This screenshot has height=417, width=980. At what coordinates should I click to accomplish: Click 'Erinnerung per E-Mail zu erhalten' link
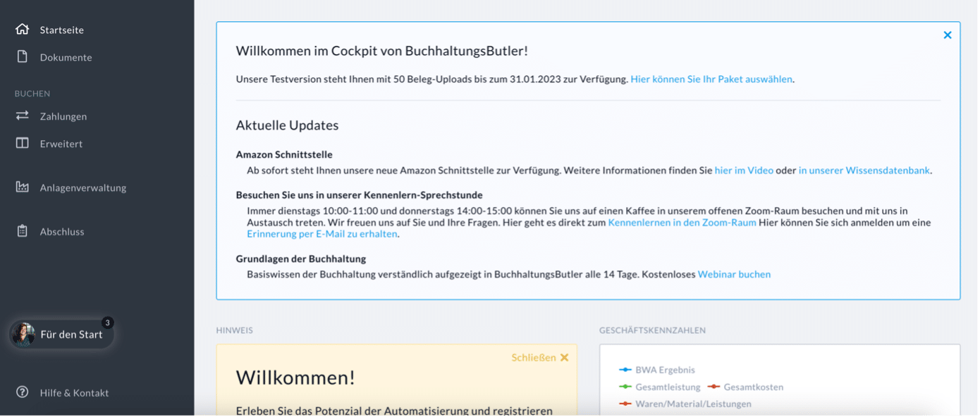322,234
